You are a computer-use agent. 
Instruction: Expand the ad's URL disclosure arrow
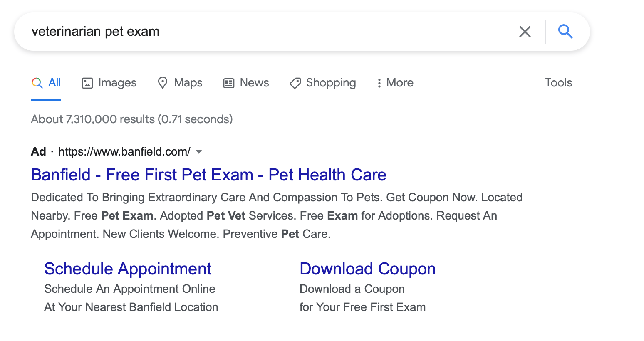199,152
